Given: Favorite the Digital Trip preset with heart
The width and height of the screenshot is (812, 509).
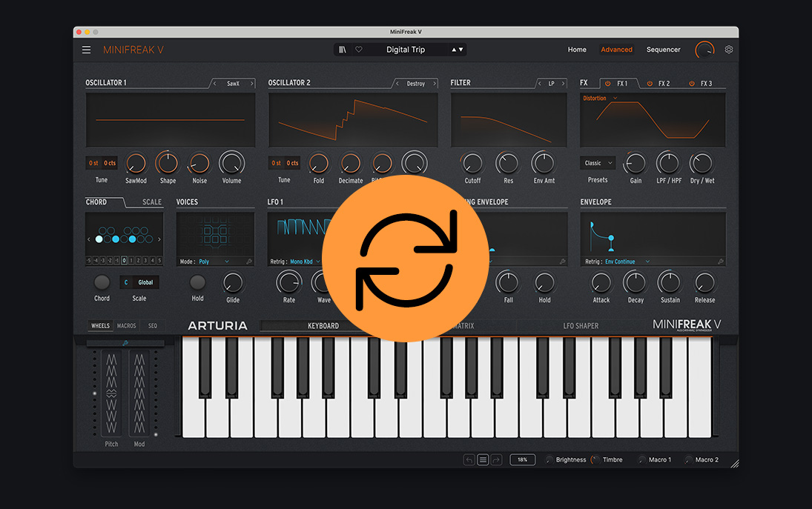Looking at the screenshot, I should [x=359, y=50].
